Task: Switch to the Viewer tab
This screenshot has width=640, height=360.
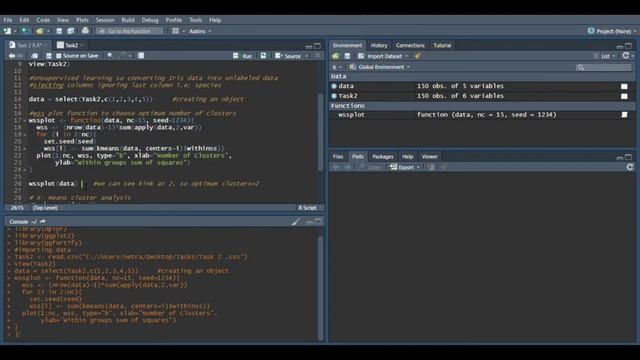Action: 429,157
